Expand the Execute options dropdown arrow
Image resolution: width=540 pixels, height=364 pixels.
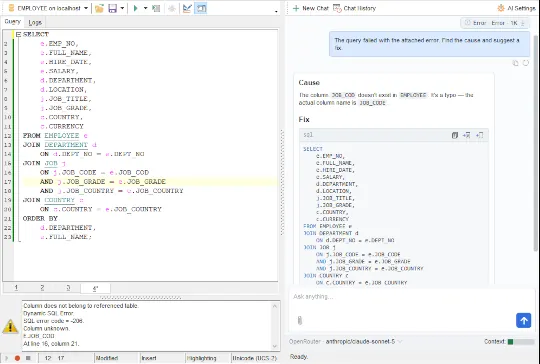pyautogui.click(x=145, y=8)
